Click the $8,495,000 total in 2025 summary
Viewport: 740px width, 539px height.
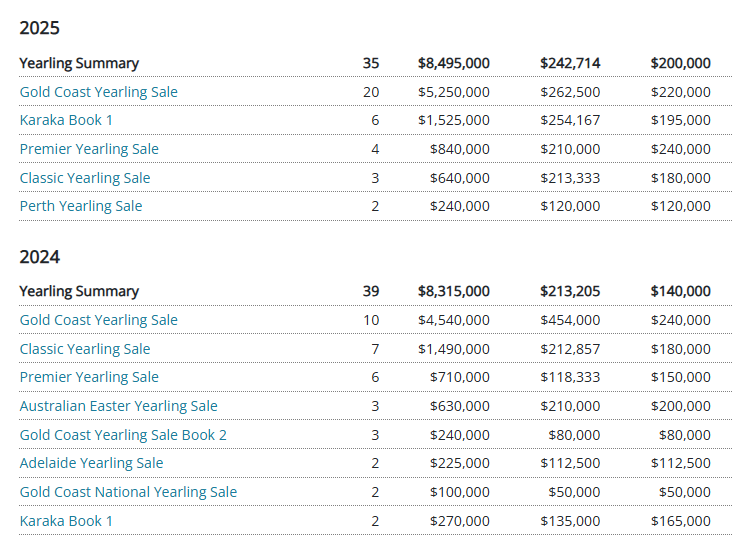click(x=453, y=63)
